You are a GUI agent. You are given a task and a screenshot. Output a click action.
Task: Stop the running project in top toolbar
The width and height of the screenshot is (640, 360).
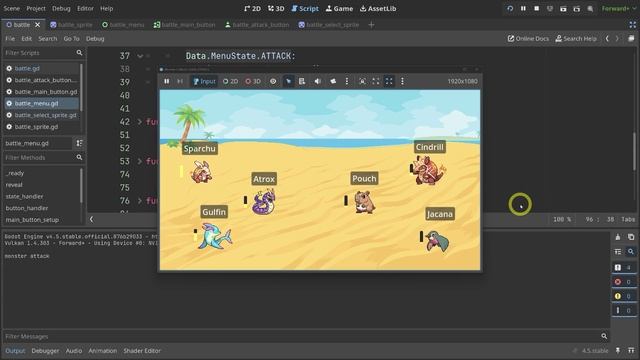(537, 8)
